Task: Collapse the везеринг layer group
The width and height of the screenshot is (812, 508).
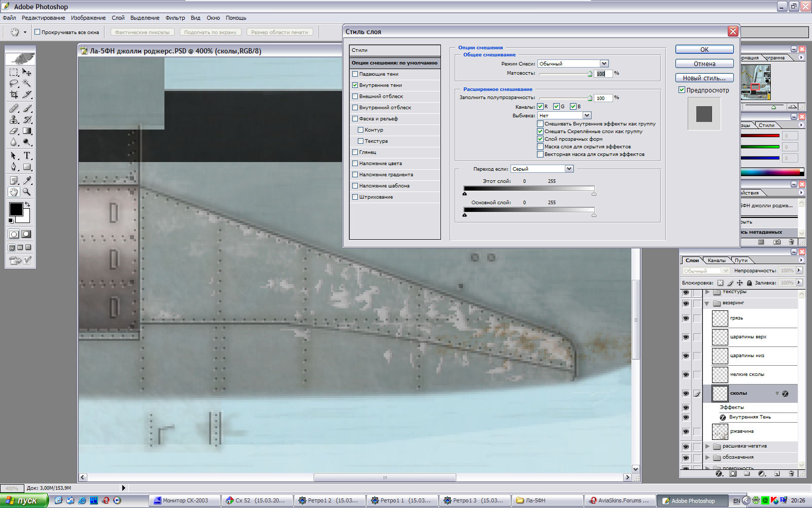Action: coord(707,303)
